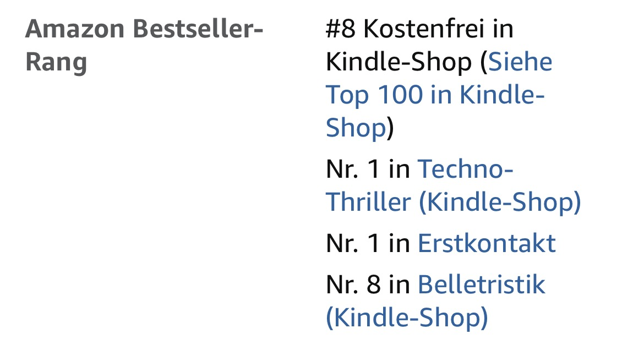
Task: Follow the Erstkontakt category link
Action: [x=487, y=243]
